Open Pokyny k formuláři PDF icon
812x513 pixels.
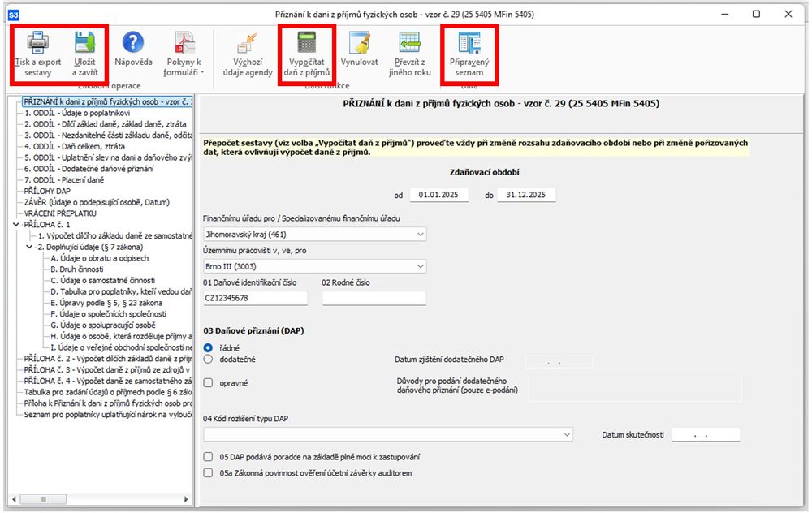pyautogui.click(x=184, y=43)
